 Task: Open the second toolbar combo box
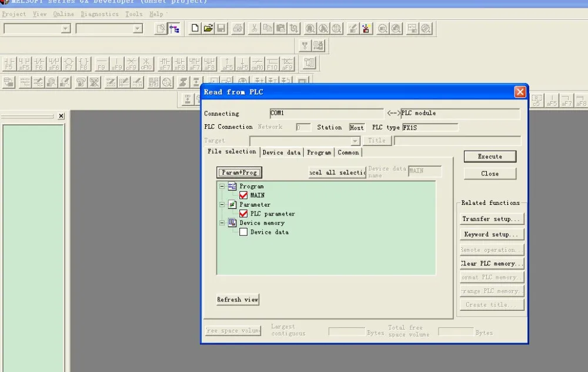(138, 28)
